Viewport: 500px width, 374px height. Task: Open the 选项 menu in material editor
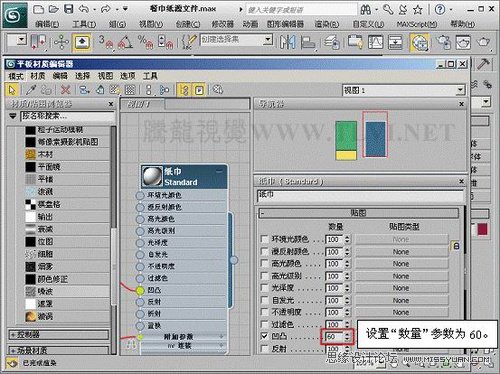[x=127, y=76]
